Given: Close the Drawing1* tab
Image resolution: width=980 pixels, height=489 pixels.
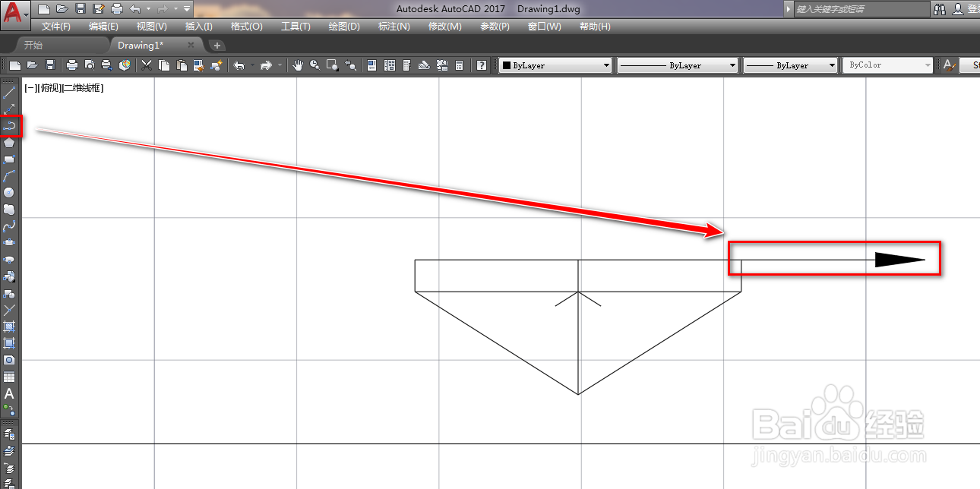Looking at the screenshot, I should click(191, 46).
